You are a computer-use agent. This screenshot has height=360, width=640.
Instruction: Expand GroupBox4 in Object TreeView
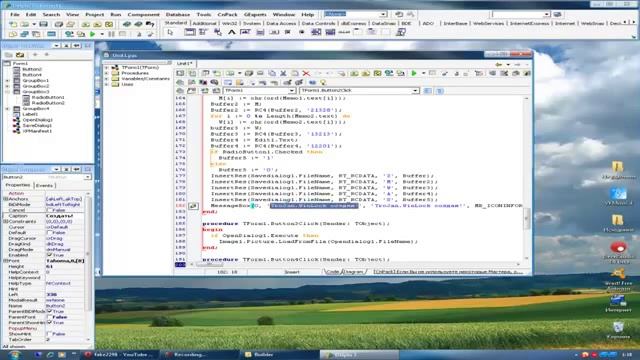[x=7, y=109]
